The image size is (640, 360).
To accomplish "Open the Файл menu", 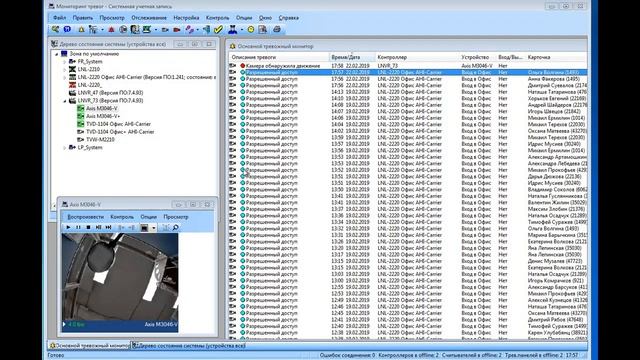I will pyautogui.click(x=59, y=18).
